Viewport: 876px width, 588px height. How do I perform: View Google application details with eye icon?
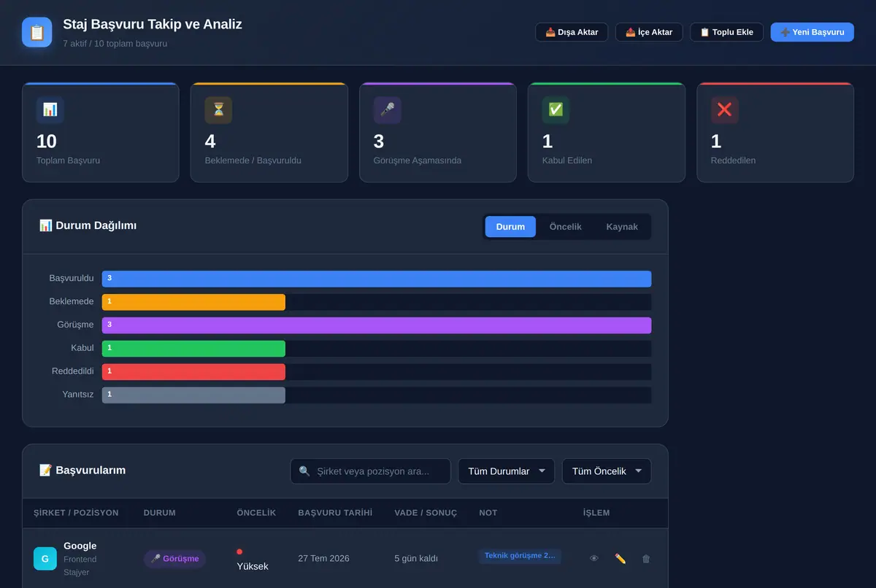(x=594, y=559)
